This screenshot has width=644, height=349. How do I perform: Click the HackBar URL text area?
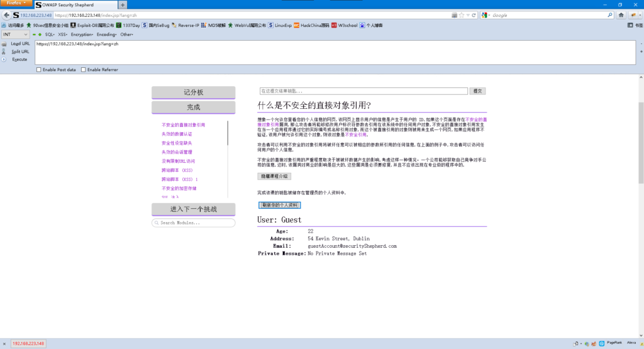[x=335, y=52]
